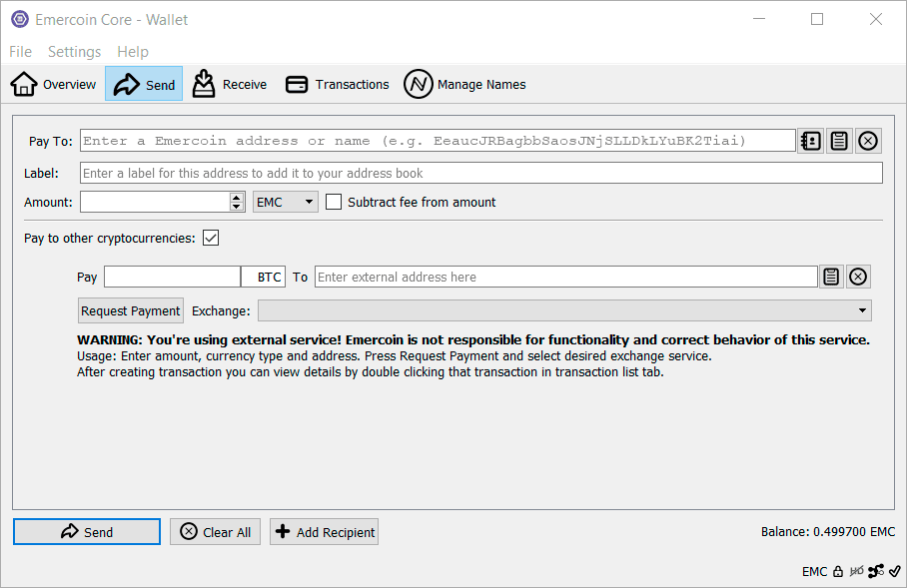Click the network connections icon
The image size is (907, 588).
point(876,571)
